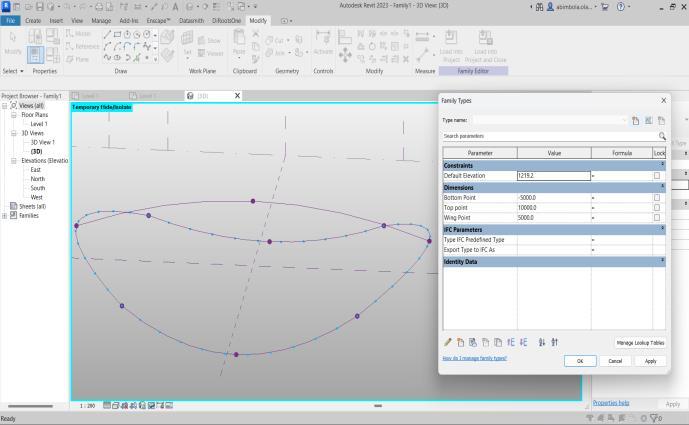Viewport: 689px width, 425px height.
Task: Toggle lock checkbox for Wing Point
Action: (x=657, y=218)
